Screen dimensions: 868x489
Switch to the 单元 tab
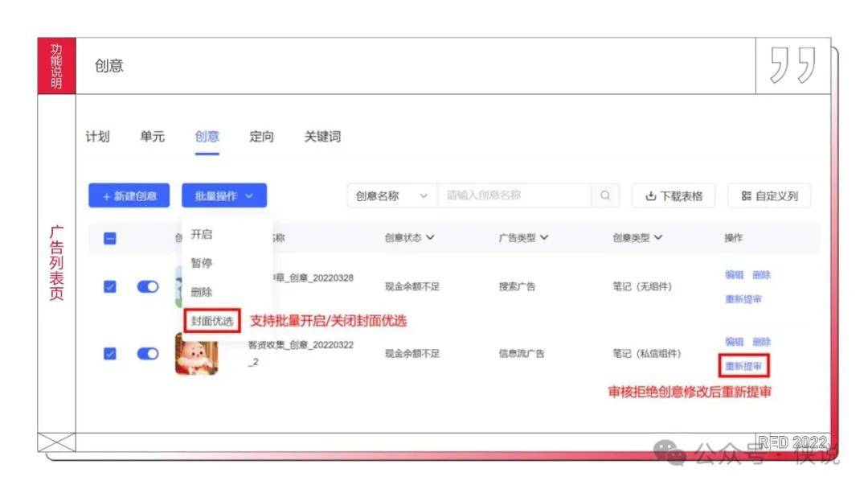coord(152,136)
